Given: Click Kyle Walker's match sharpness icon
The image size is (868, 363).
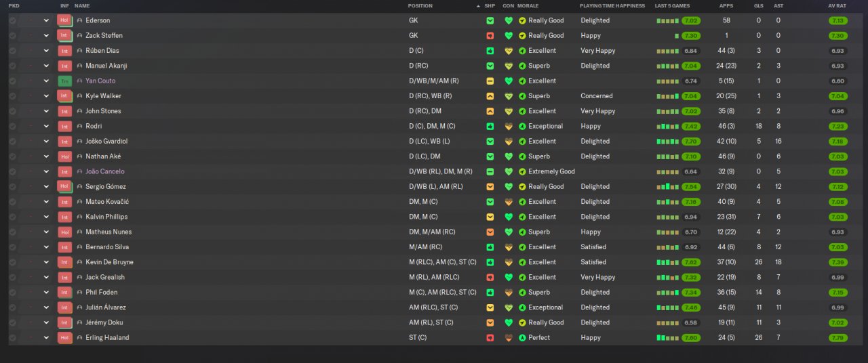Looking at the screenshot, I should pyautogui.click(x=490, y=96).
